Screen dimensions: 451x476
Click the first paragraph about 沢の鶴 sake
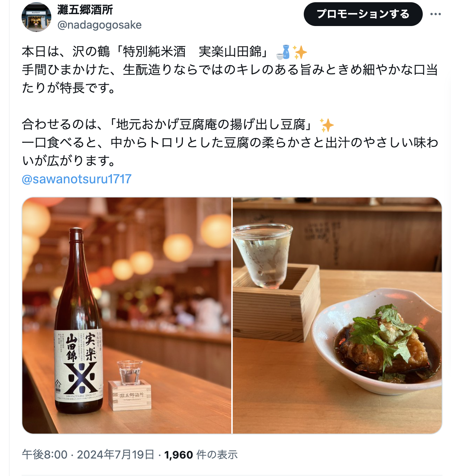(230, 70)
